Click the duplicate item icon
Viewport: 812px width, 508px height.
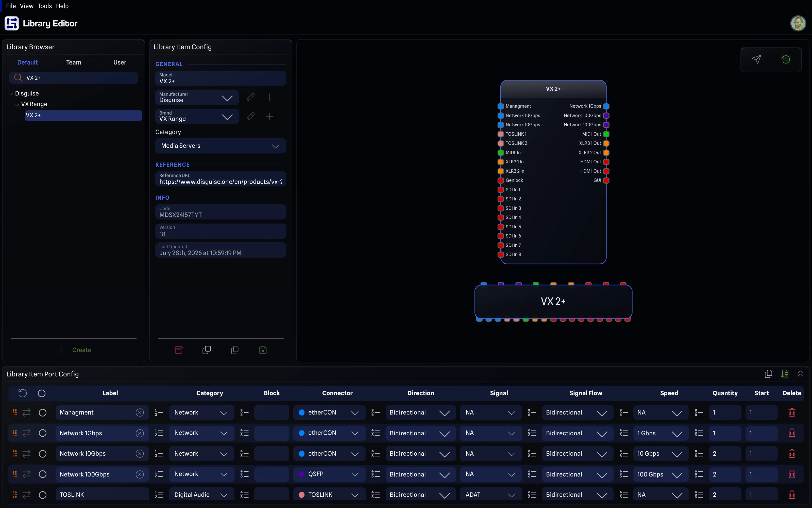(x=207, y=350)
